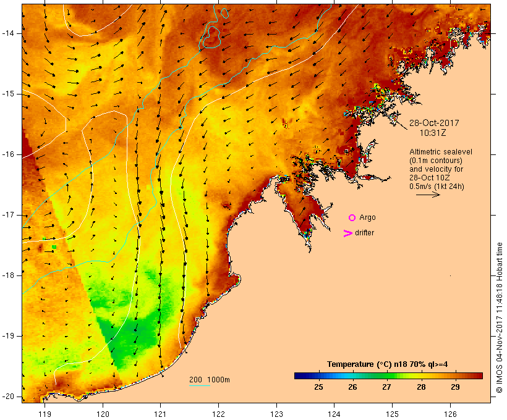The width and height of the screenshot is (507, 420).
Task: Click the 'Temperature (°C) n18 70% ql>=4' title
Action: [388, 364]
